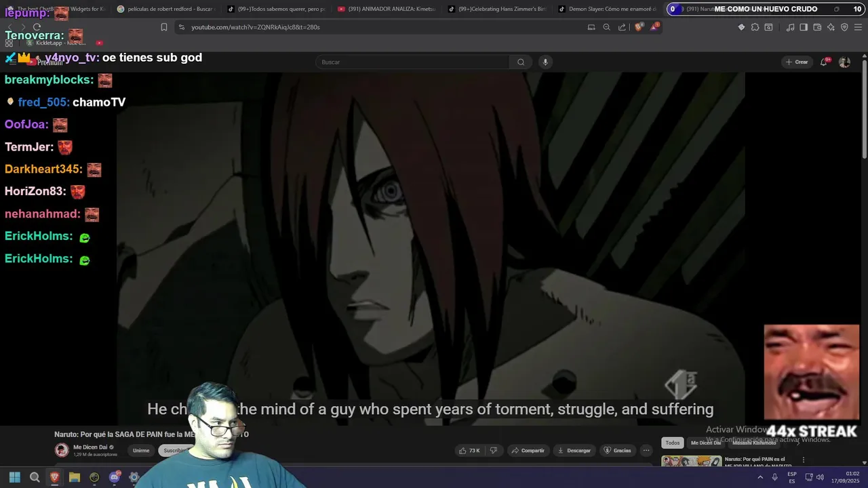Screen dimensions: 868x488
Task: Click the YouTube Buscar search field
Action: [x=412, y=62]
